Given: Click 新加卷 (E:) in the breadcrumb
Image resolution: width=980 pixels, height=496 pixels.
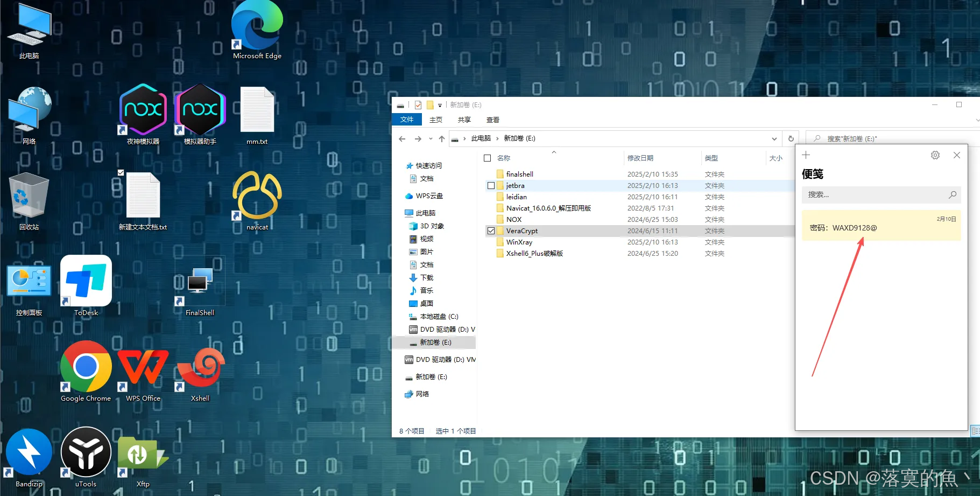Looking at the screenshot, I should click(x=519, y=138).
